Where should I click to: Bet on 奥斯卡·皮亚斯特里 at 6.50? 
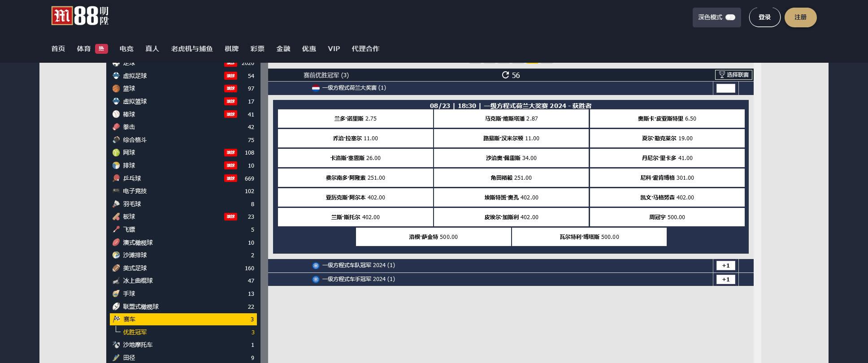click(667, 119)
